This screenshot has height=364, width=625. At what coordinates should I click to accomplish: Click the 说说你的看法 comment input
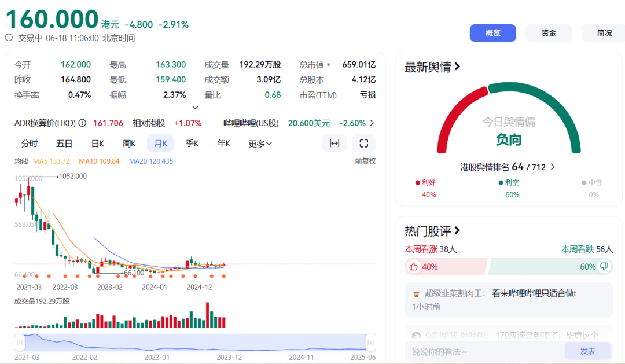[483, 351]
